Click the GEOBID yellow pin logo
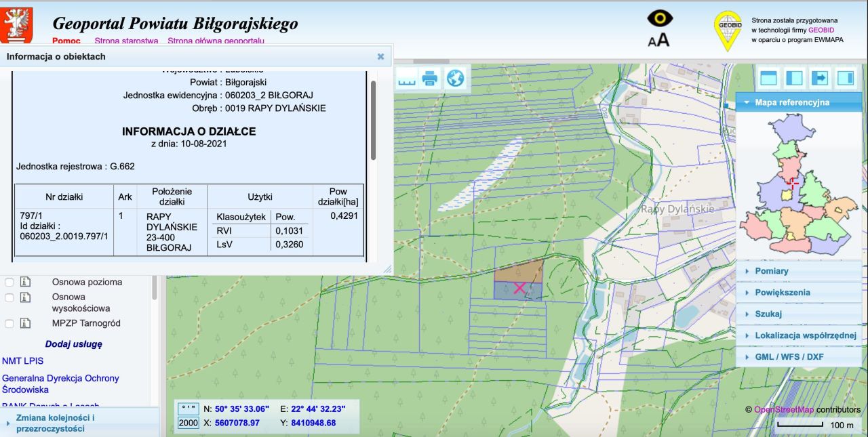This screenshot has width=868, height=437. pos(728,30)
